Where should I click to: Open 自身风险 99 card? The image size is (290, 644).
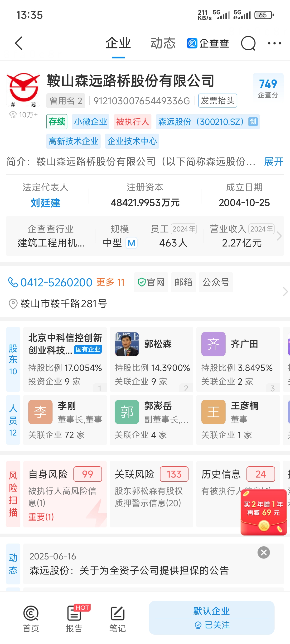(65, 494)
